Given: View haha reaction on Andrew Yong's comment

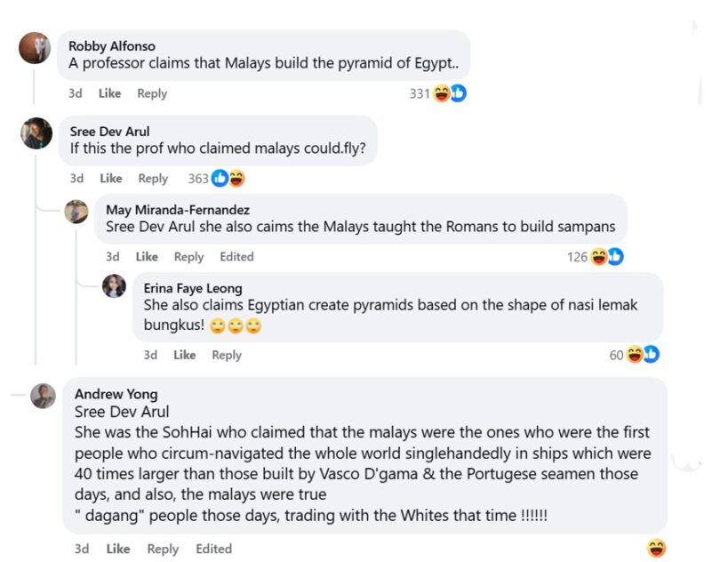Looking at the screenshot, I should 657,548.
